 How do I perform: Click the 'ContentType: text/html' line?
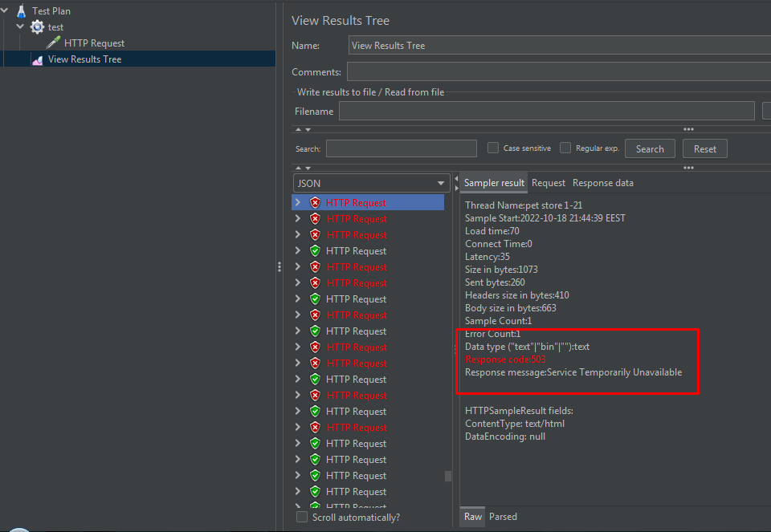[x=515, y=424]
